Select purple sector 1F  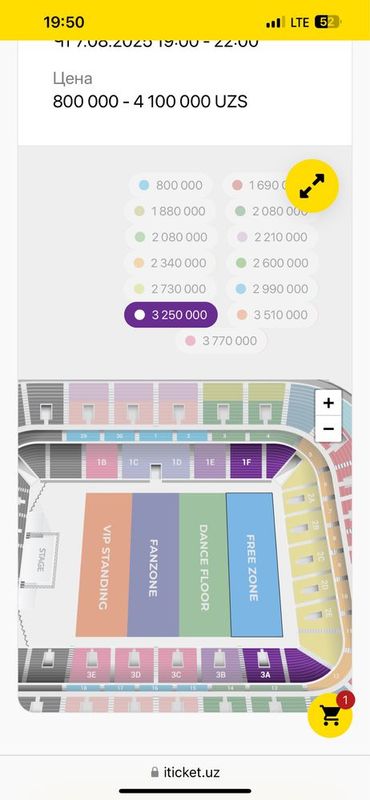tap(246, 462)
